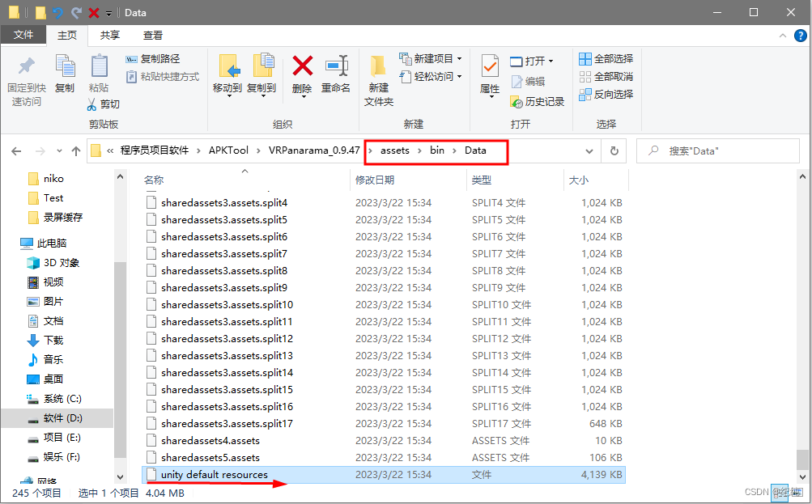Image resolution: width=812 pixels, height=504 pixels.
Task: Select This PC (此电脑) in the sidebar
Action: pyautogui.click(x=44, y=244)
